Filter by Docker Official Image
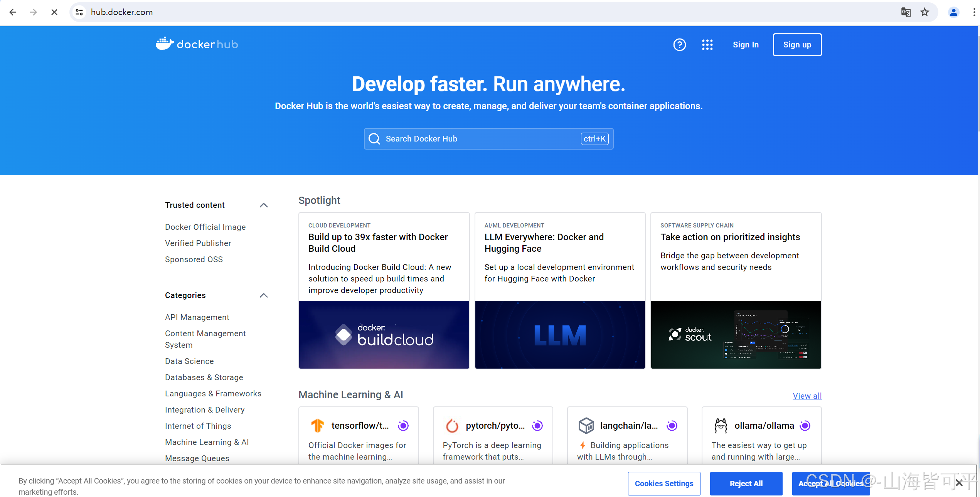The image size is (980, 497). point(205,227)
